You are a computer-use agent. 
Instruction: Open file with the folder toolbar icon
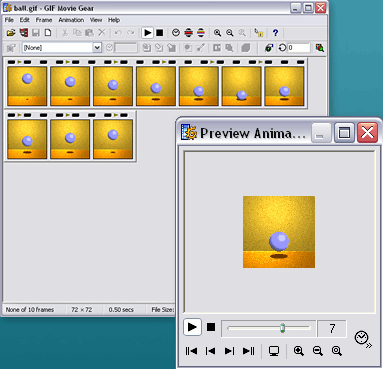11,33
